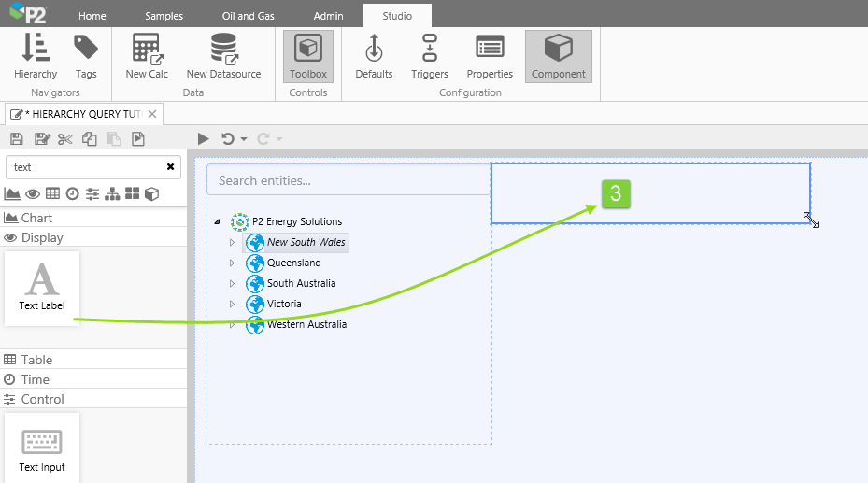Click the Cut scissors icon
868x483 pixels.
tap(64, 139)
